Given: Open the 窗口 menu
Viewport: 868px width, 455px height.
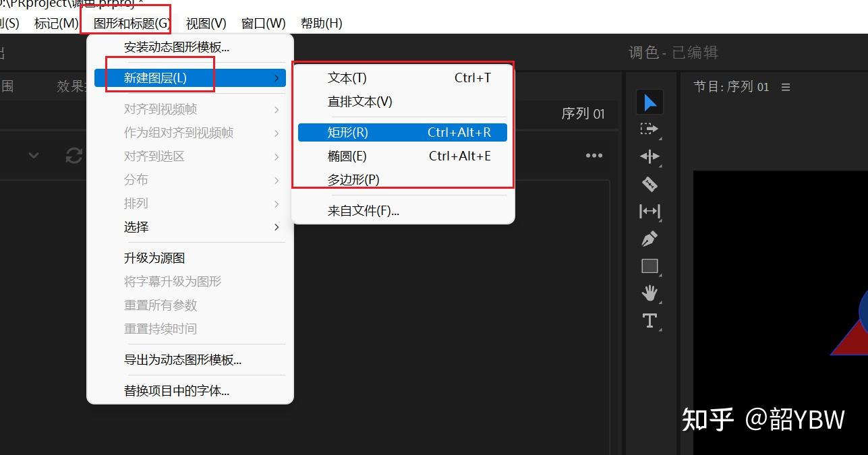Looking at the screenshot, I should pyautogui.click(x=262, y=23).
